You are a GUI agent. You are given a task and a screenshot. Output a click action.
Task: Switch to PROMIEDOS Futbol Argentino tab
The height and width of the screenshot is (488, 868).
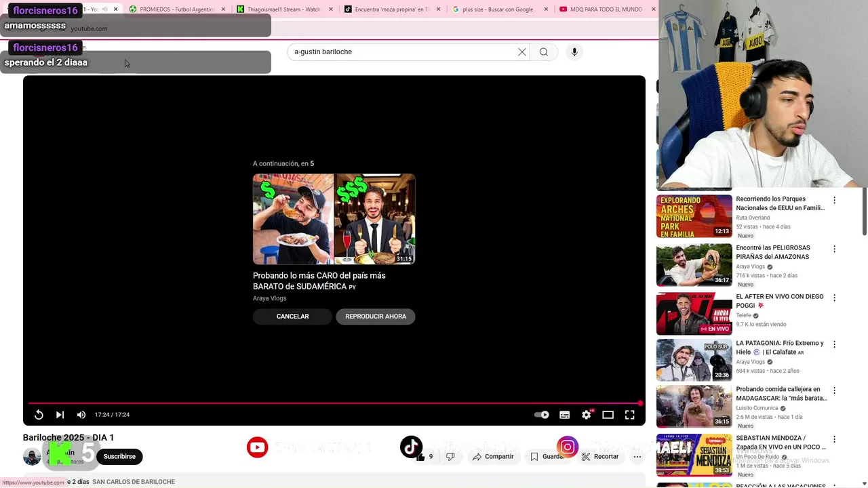pyautogui.click(x=176, y=9)
